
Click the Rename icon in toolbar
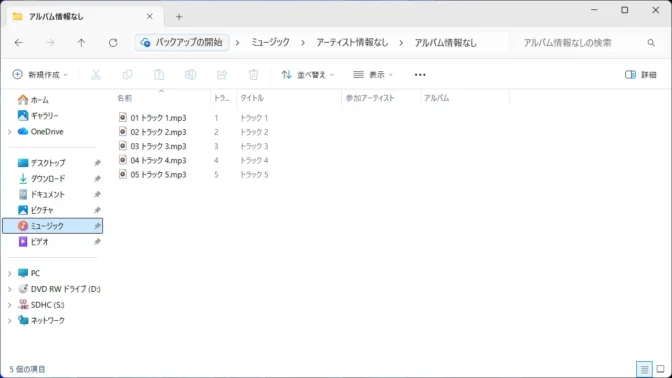[x=190, y=75]
